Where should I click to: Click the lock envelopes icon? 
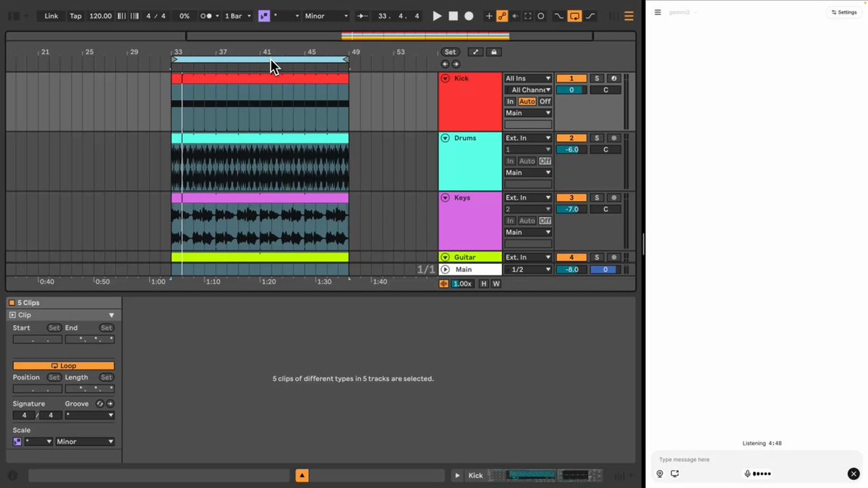point(494,52)
